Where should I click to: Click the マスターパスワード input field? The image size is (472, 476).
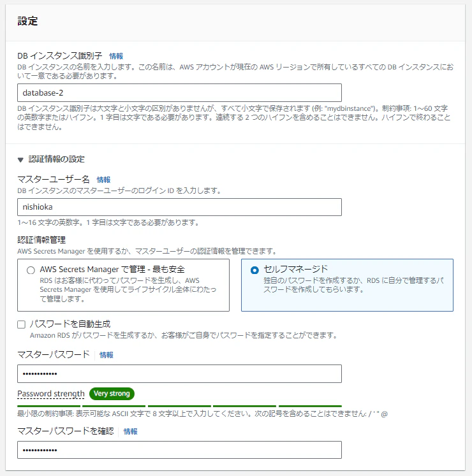coord(179,373)
